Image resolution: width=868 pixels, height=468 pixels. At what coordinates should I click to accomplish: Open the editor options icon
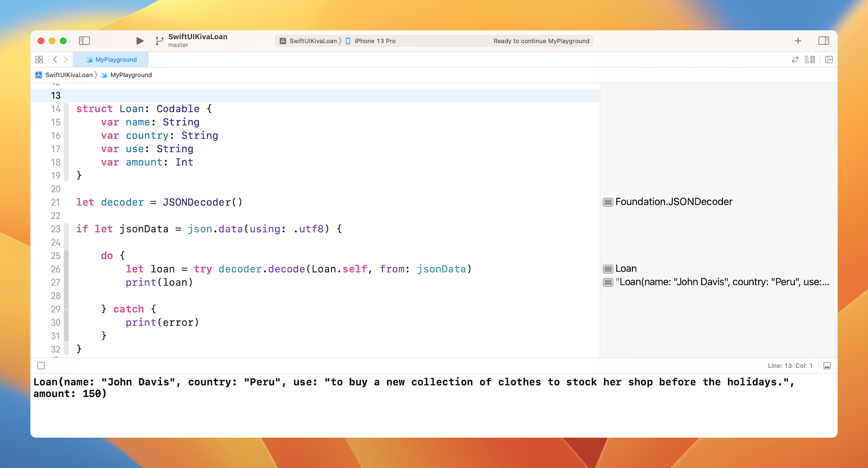[809, 59]
